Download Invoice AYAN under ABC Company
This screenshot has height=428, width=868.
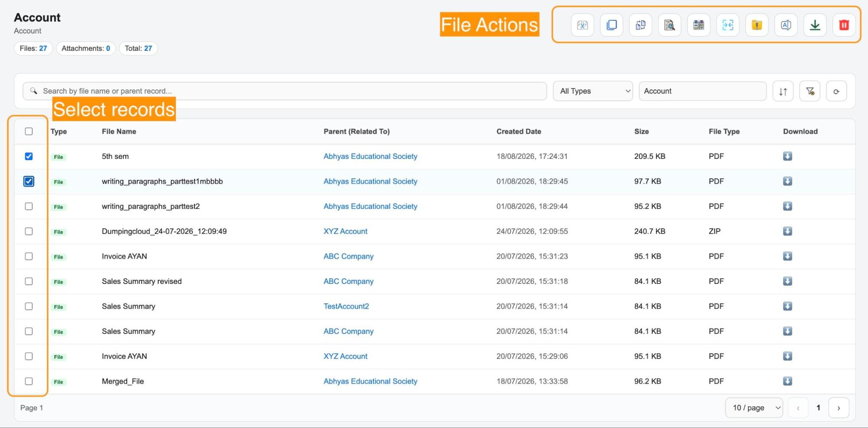(787, 256)
